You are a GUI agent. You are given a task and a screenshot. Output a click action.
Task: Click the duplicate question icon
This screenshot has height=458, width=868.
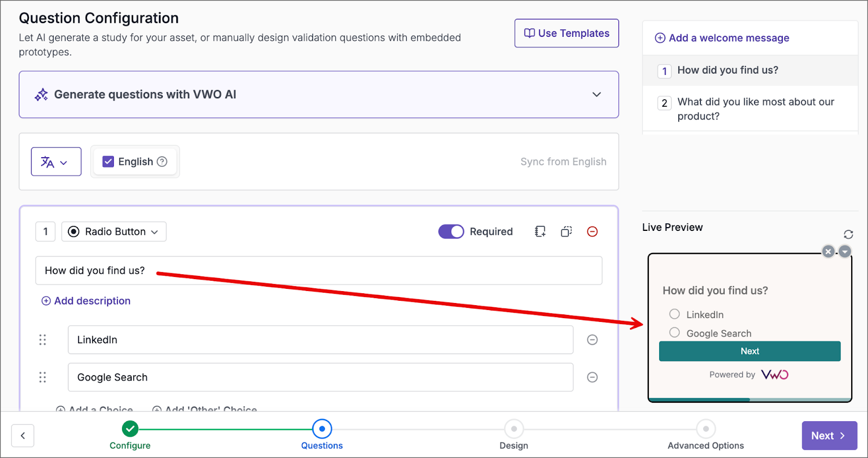(x=566, y=232)
